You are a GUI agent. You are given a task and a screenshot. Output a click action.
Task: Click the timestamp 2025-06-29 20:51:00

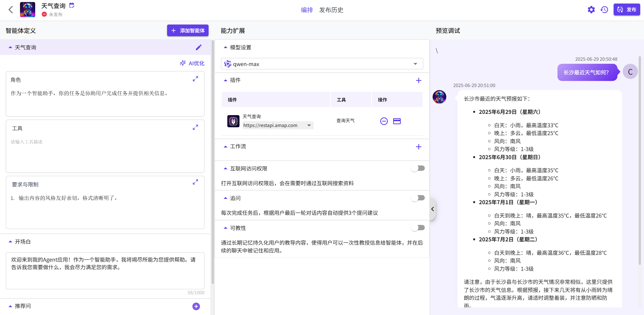(474, 85)
